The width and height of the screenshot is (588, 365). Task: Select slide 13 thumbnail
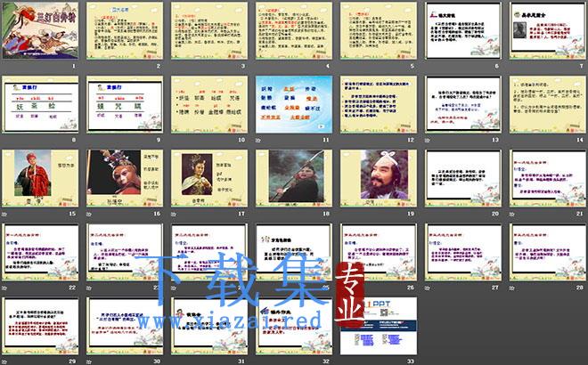463,104
